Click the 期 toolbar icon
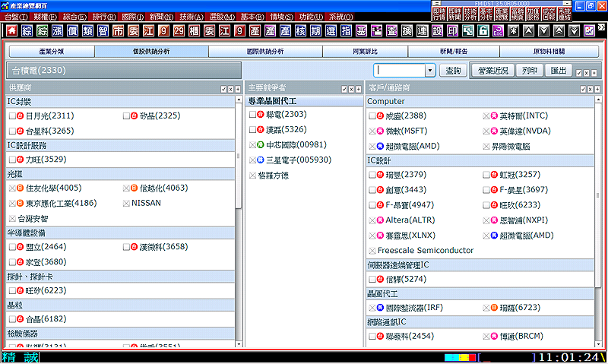Viewport: 608px width, 364px height. (x=315, y=30)
